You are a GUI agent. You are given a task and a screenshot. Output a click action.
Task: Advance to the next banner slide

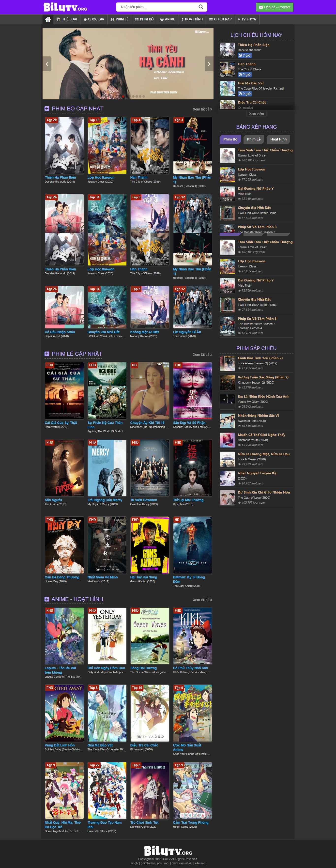point(209,64)
